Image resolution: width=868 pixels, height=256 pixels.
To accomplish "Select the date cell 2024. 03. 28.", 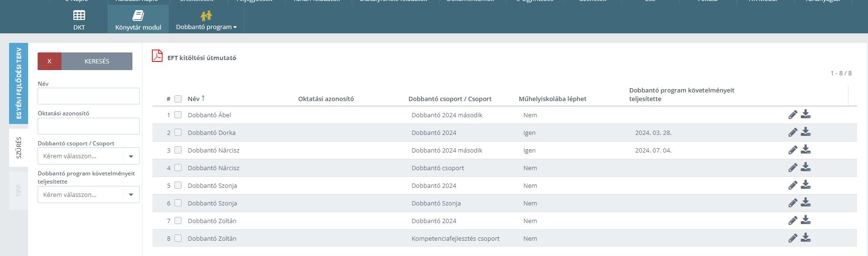I will [x=653, y=133].
